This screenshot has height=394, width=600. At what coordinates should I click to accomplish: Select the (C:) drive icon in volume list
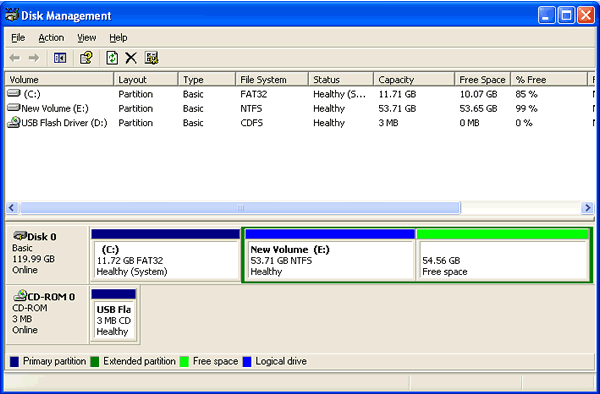click(x=14, y=93)
